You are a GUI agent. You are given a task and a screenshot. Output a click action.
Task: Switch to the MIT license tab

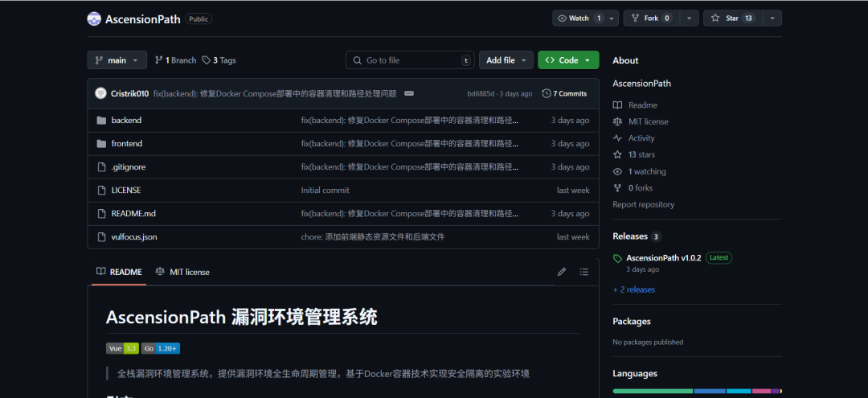click(x=182, y=272)
